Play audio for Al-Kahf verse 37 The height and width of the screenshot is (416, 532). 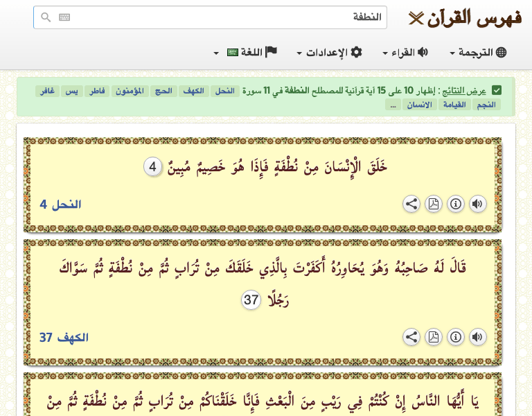477,337
